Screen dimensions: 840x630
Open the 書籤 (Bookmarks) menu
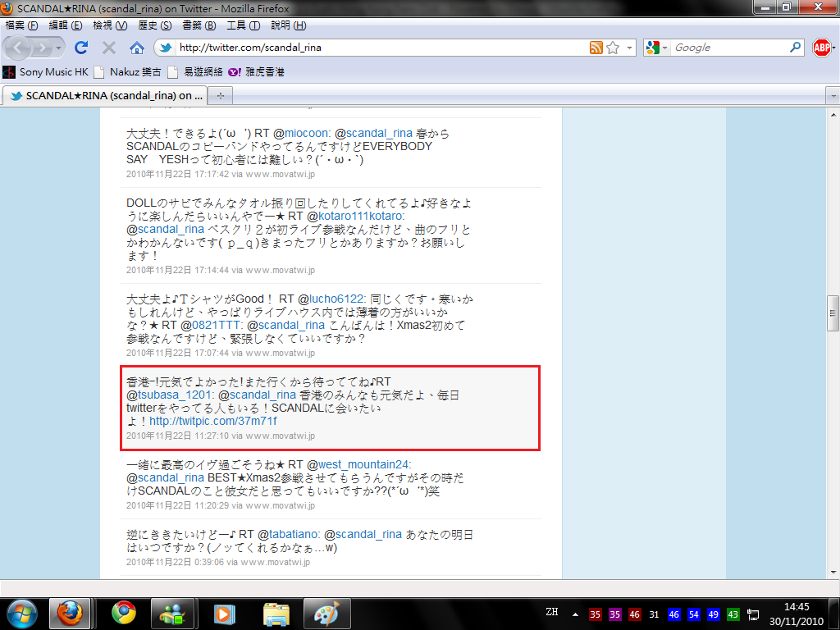click(199, 25)
